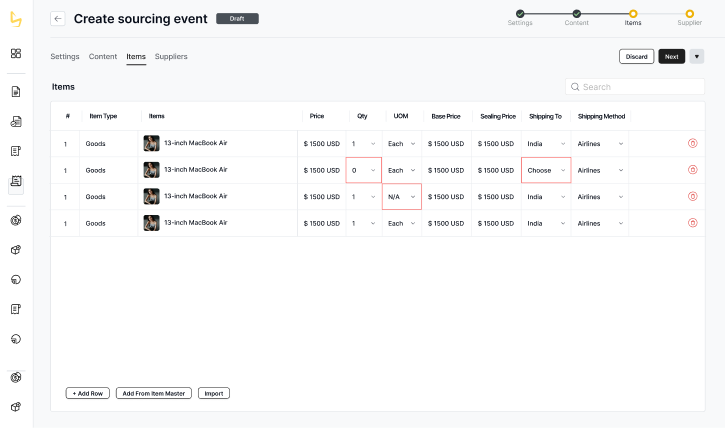
Task: Click the app logo in sidebar
Action: tap(16, 18)
